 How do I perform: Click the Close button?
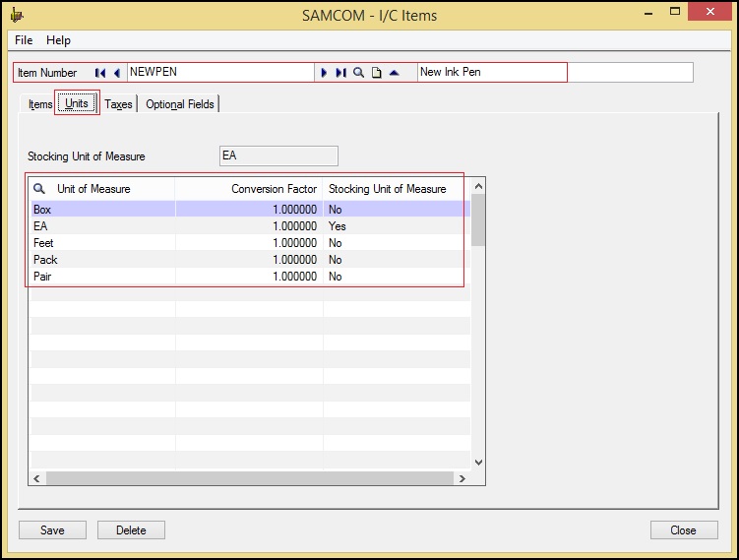[x=683, y=530]
